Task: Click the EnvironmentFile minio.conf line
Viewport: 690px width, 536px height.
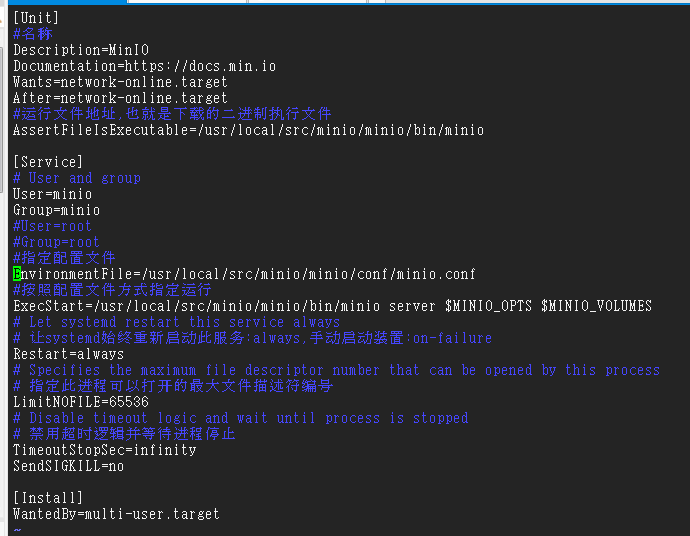Action: click(x=244, y=274)
